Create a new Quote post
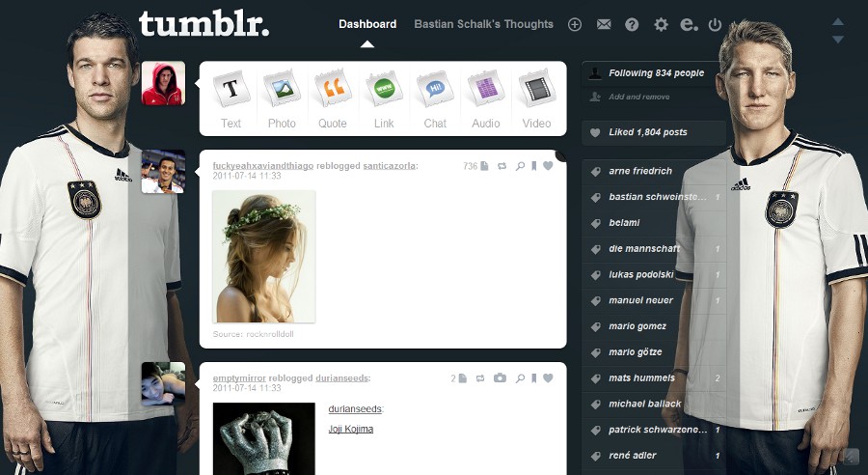This screenshot has height=475, width=868. (x=333, y=99)
